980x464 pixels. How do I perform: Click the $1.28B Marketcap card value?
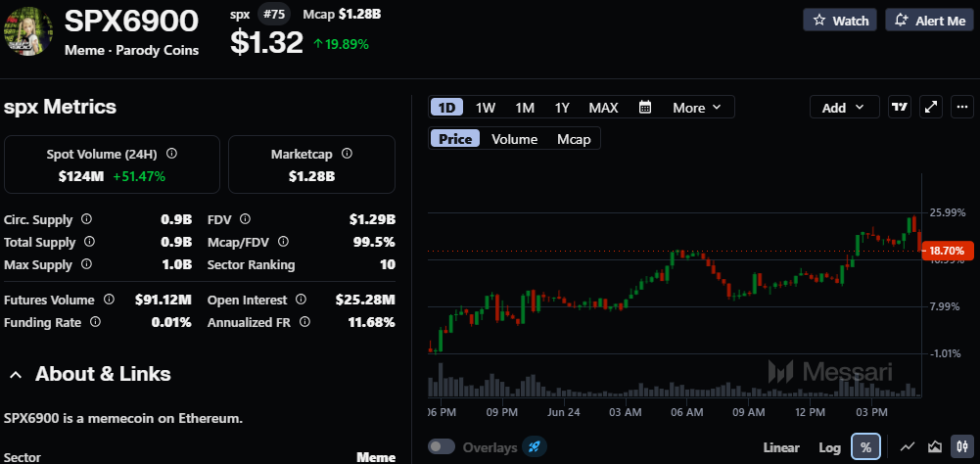312,177
